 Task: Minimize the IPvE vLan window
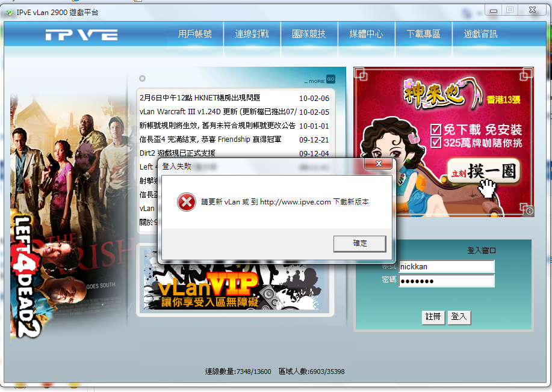pos(494,10)
